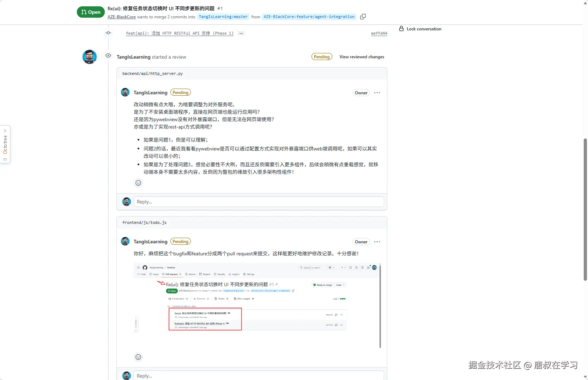Click TangIsLearning's avatar on the first review comment
The image size is (588, 380).
[126, 92]
